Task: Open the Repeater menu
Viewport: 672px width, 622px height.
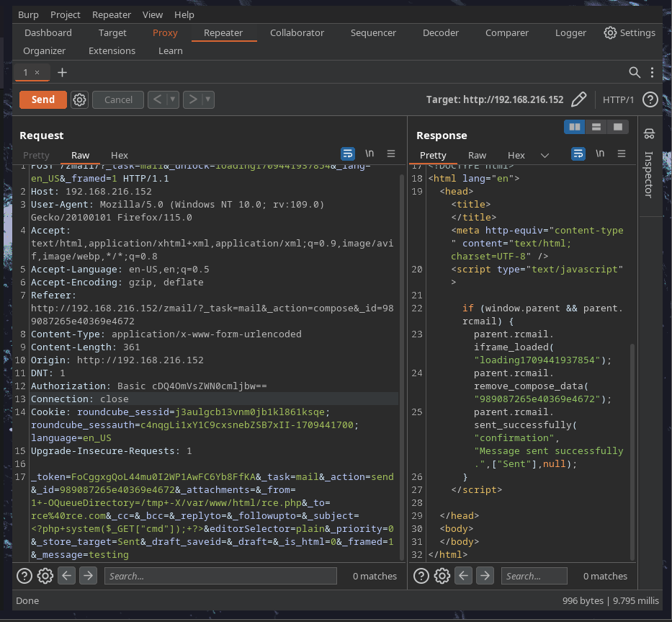Action: [x=112, y=14]
